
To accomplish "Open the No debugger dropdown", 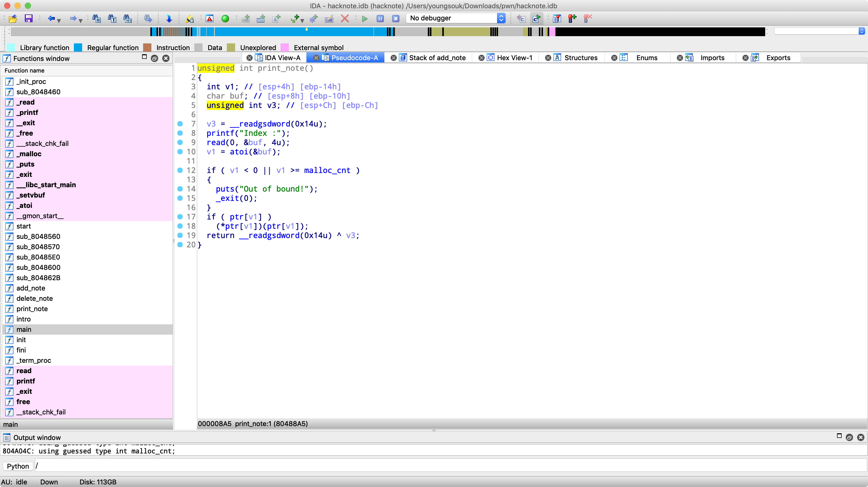I will (x=455, y=18).
